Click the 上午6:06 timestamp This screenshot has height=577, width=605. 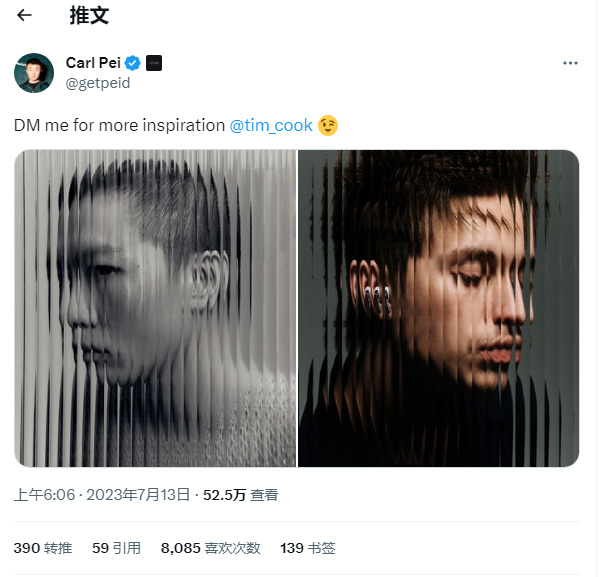pos(44,495)
